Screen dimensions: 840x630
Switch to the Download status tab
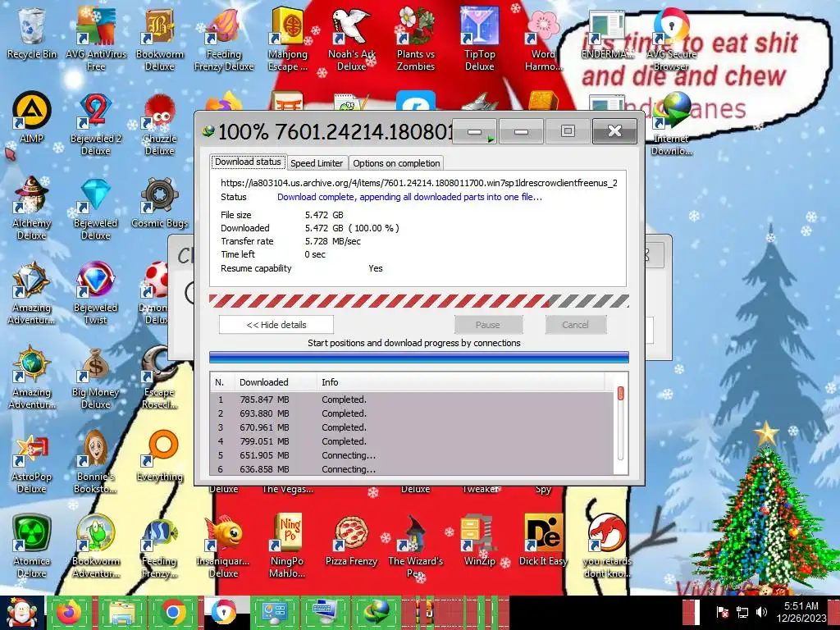[248, 162]
